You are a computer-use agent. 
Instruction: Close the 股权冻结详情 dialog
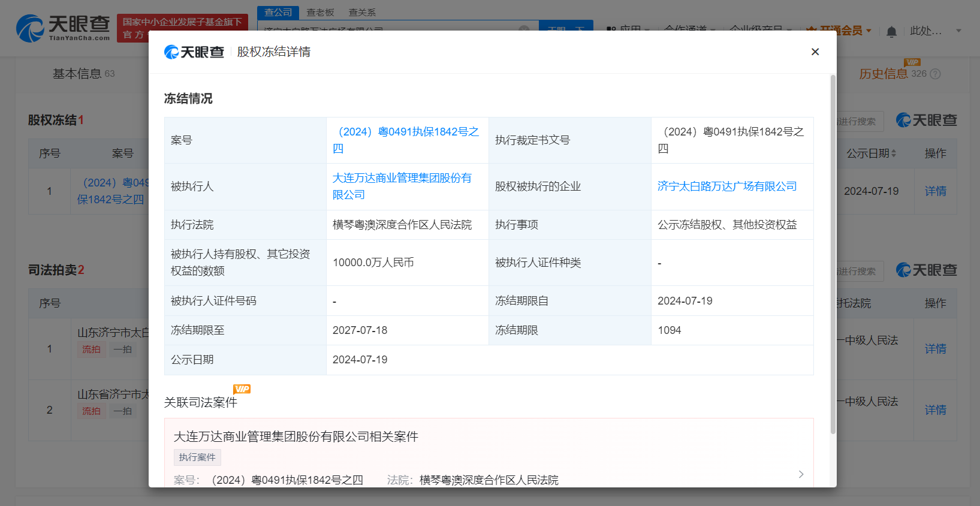point(815,52)
